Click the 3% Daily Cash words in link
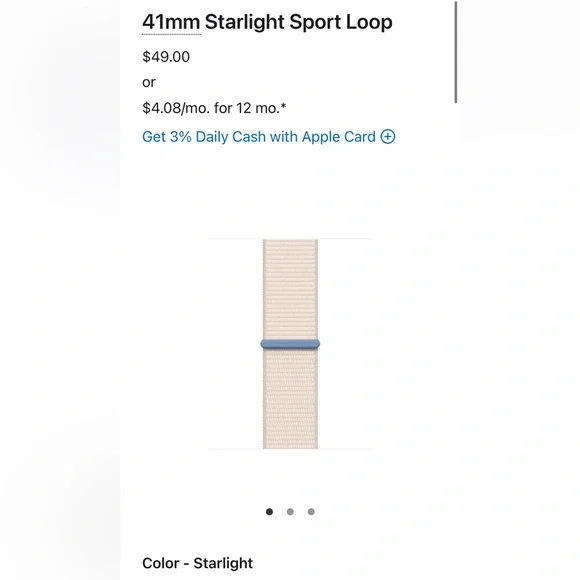This screenshot has width=580, height=580. point(218,137)
